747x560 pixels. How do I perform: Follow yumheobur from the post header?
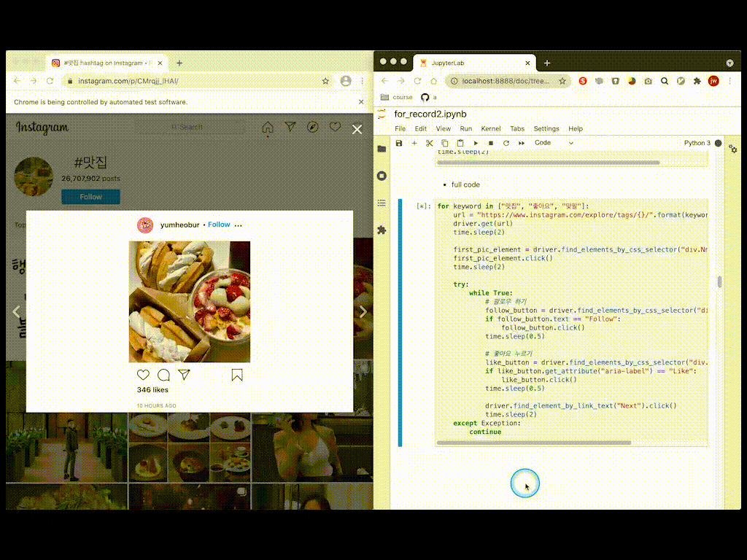point(219,225)
